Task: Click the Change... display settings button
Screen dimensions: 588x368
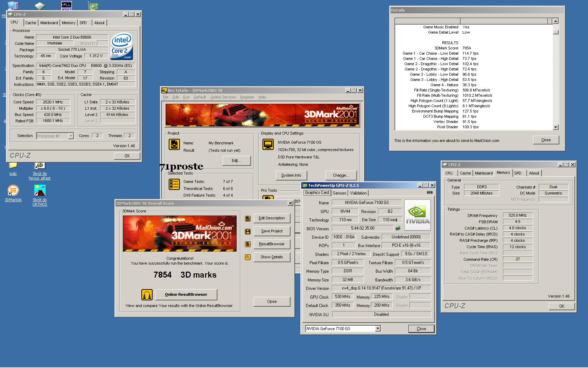Action: tap(341, 176)
